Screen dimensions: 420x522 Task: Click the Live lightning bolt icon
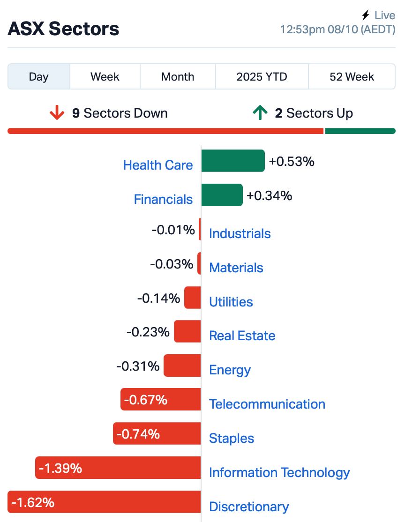[x=367, y=15]
